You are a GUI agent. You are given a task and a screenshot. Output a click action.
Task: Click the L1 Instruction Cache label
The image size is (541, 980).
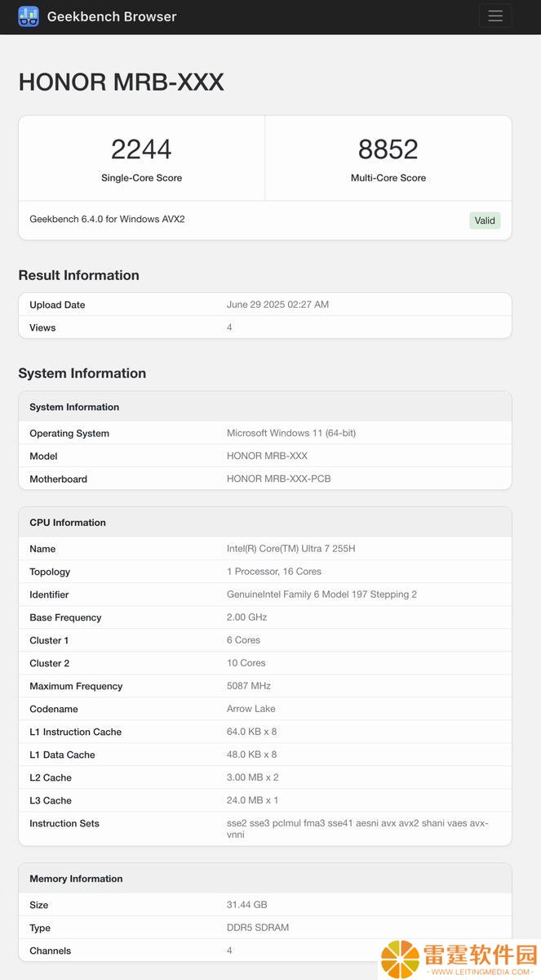click(x=76, y=732)
